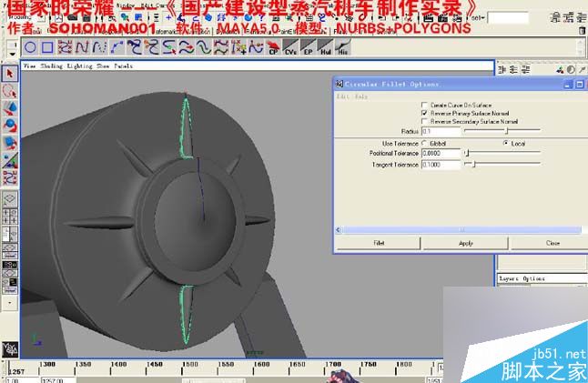Activate the Scale tool in toolbox
This screenshot has height=383, width=588.
pyautogui.click(x=10, y=143)
